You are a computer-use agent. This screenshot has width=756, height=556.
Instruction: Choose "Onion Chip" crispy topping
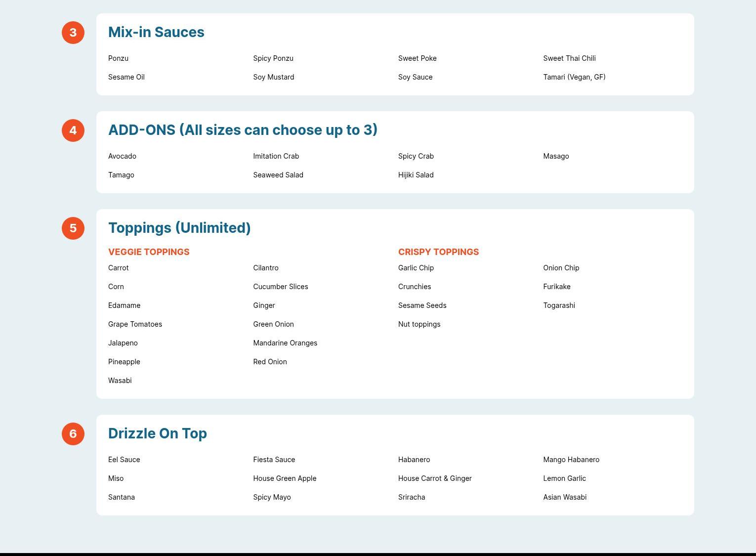[x=561, y=268]
